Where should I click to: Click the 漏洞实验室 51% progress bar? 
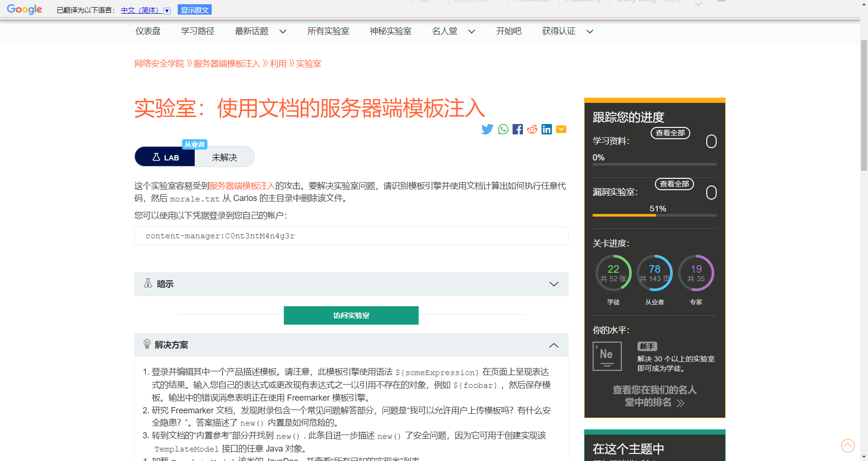654,215
